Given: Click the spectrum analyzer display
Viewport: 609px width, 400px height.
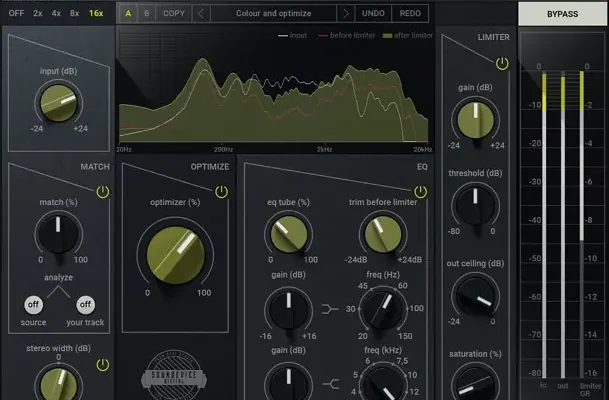Looking at the screenshot, I should click(x=273, y=88).
